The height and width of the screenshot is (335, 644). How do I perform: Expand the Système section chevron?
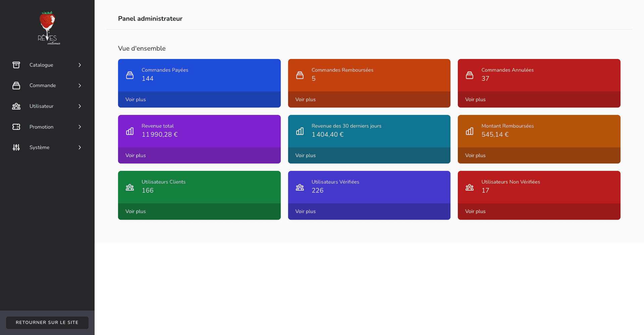click(80, 147)
